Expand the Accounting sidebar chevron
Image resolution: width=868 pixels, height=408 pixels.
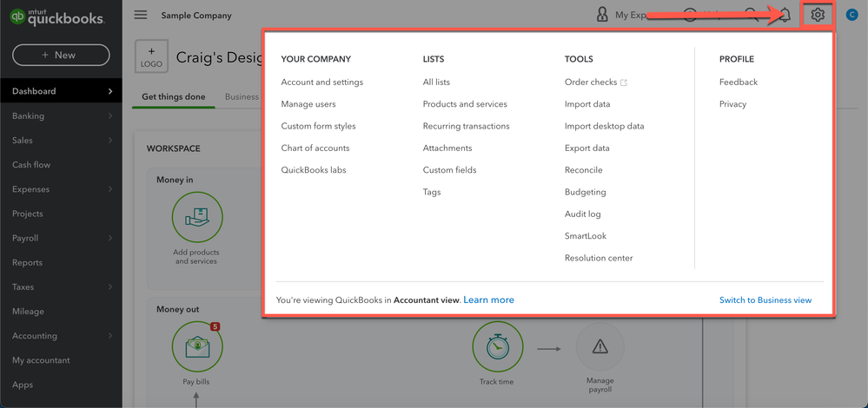pyautogui.click(x=110, y=336)
